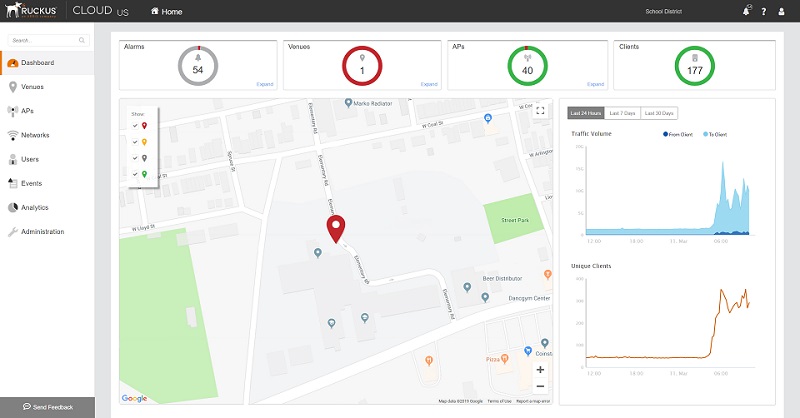Zoom out on the map

click(540, 386)
